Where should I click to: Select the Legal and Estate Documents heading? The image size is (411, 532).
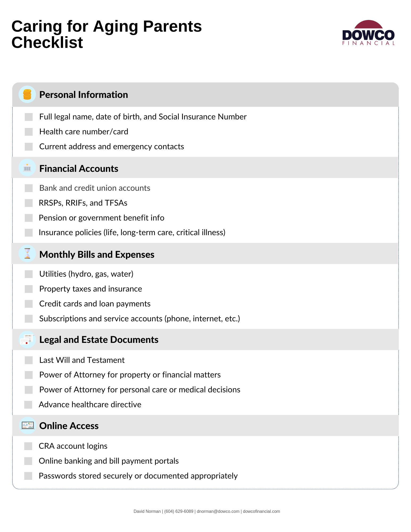tap(99, 340)
